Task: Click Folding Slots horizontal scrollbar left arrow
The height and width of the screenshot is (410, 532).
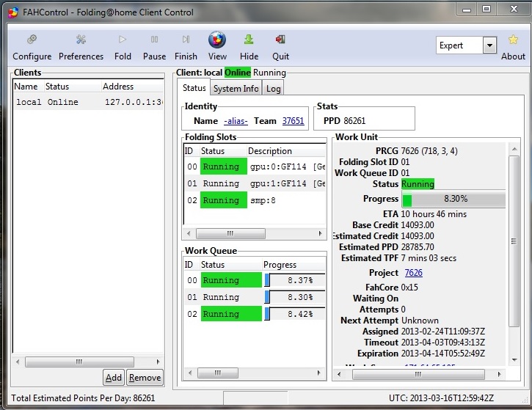Action: 189,233
